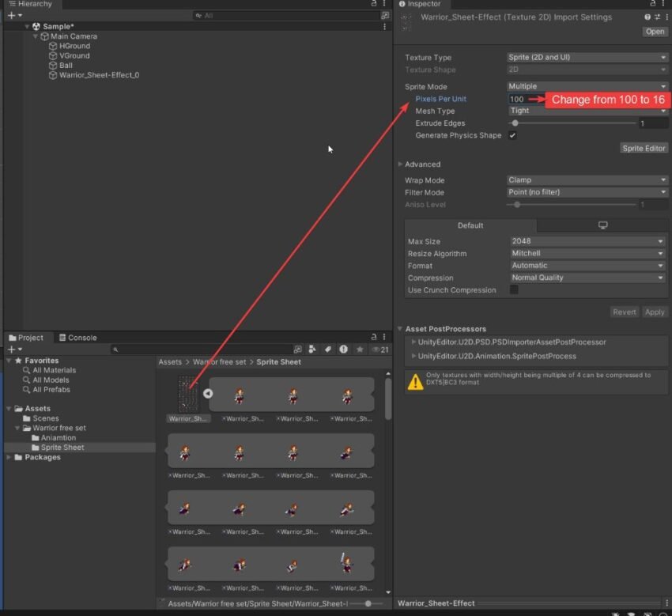Enable Generate Physics Shape checkbox
The image size is (672, 616).
(x=512, y=135)
